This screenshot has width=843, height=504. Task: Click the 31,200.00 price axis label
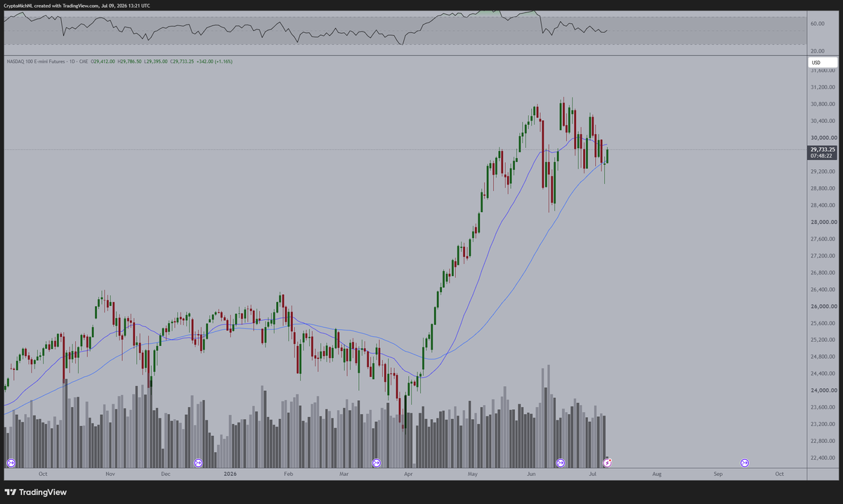click(x=823, y=88)
